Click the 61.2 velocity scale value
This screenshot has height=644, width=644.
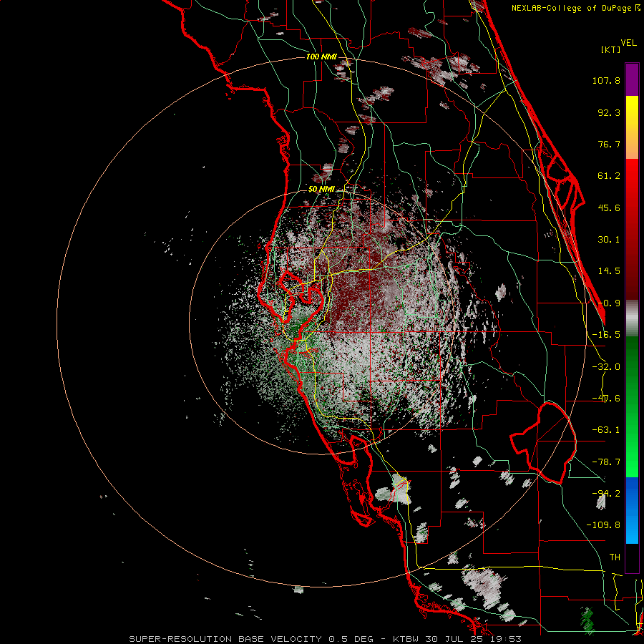point(609,176)
